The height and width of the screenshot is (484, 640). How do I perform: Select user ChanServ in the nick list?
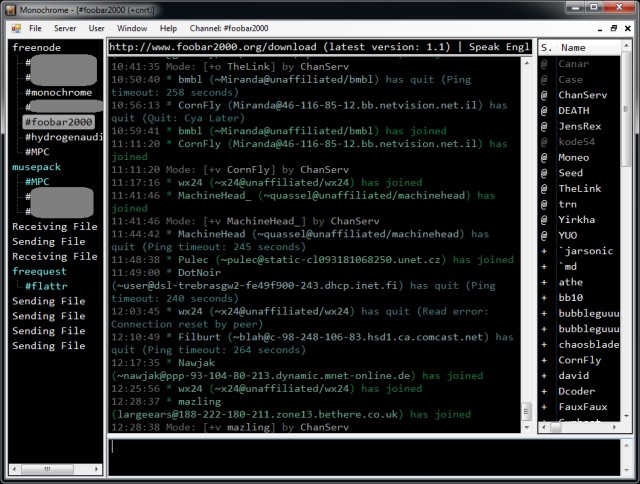[x=582, y=95]
